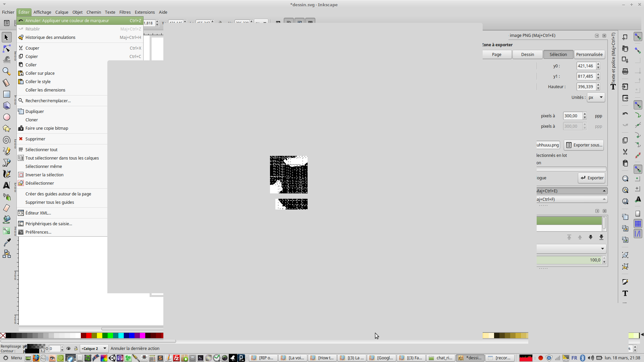Select the Text tool (A icon)

(6, 185)
